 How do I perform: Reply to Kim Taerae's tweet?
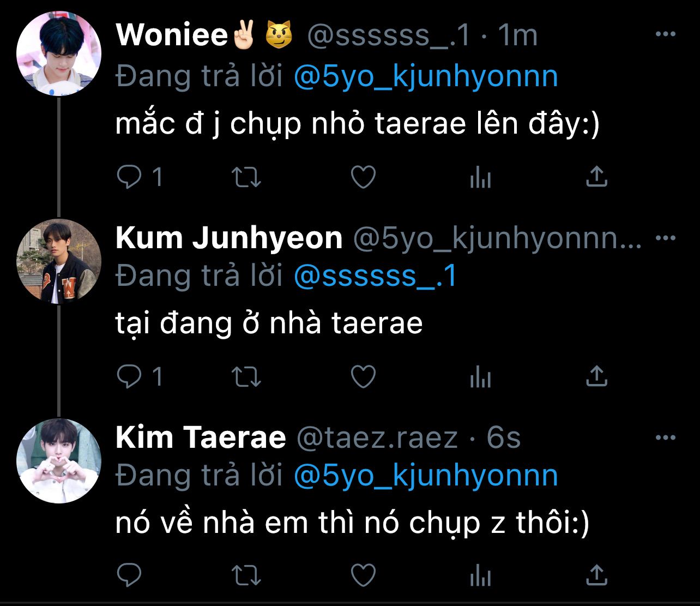pyautogui.click(x=130, y=574)
